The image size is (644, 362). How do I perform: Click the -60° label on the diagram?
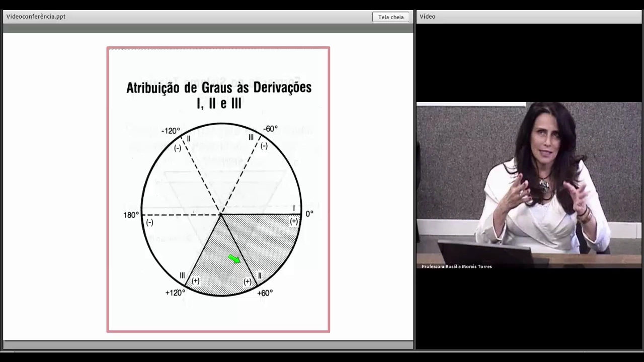[270, 129]
